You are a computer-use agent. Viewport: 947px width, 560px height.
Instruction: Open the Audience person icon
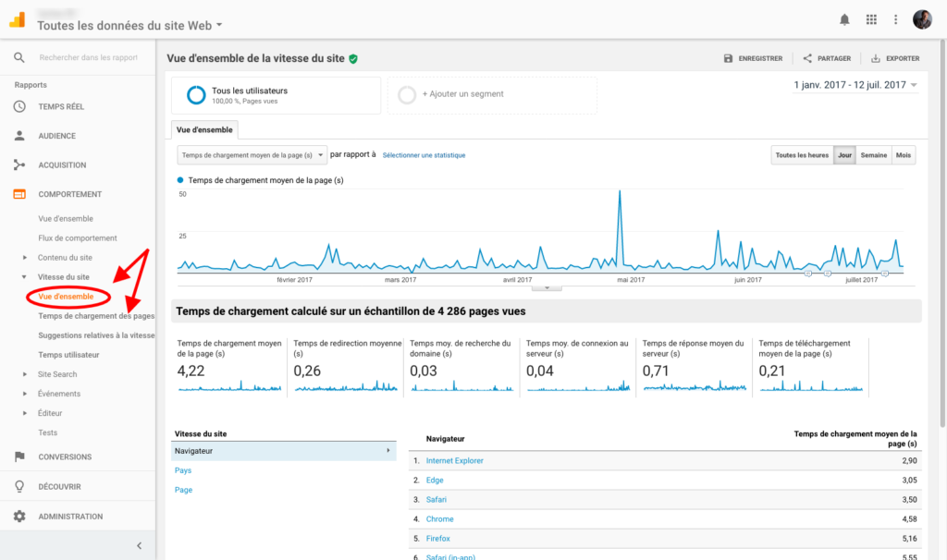click(19, 136)
